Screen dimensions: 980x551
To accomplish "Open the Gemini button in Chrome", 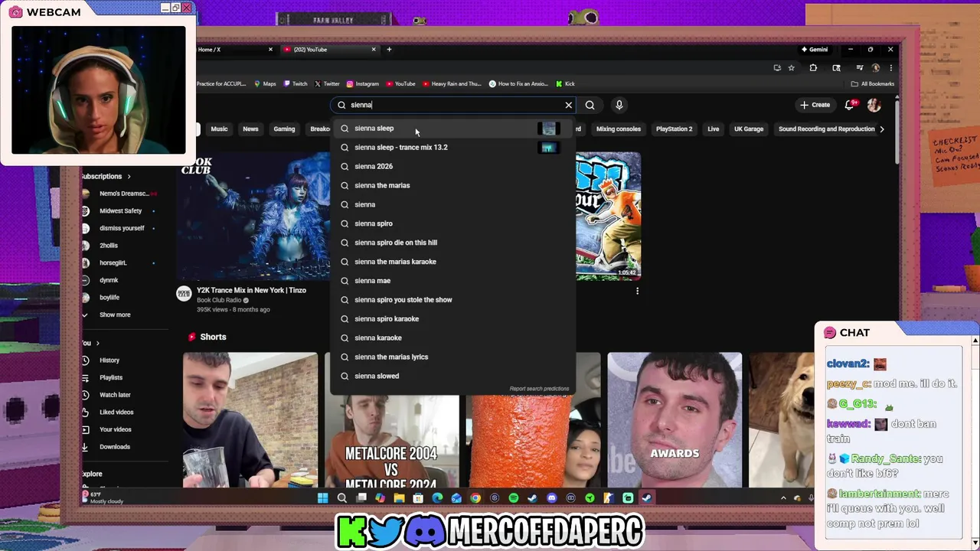I will tap(815, 50).
